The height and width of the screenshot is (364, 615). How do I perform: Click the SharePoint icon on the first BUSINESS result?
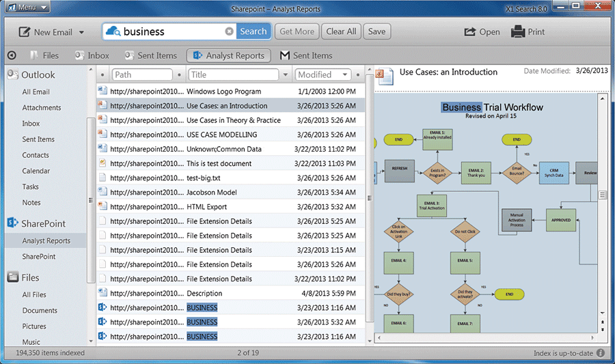102,307
